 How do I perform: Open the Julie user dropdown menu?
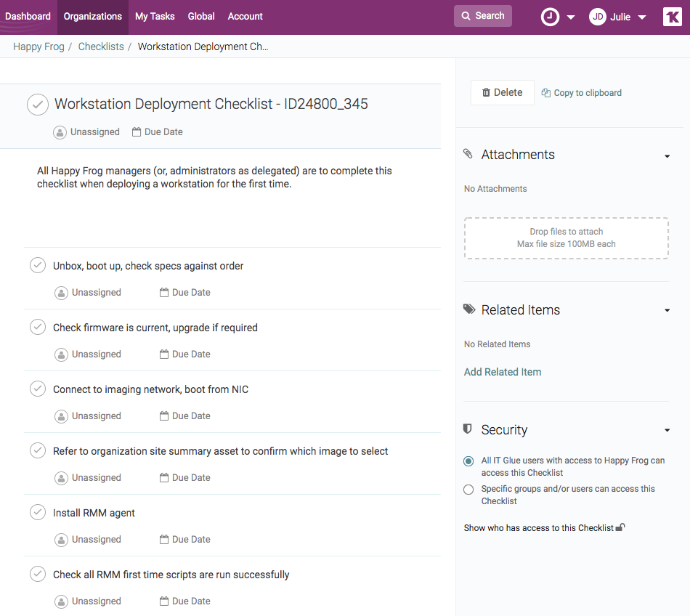(641, 17)
